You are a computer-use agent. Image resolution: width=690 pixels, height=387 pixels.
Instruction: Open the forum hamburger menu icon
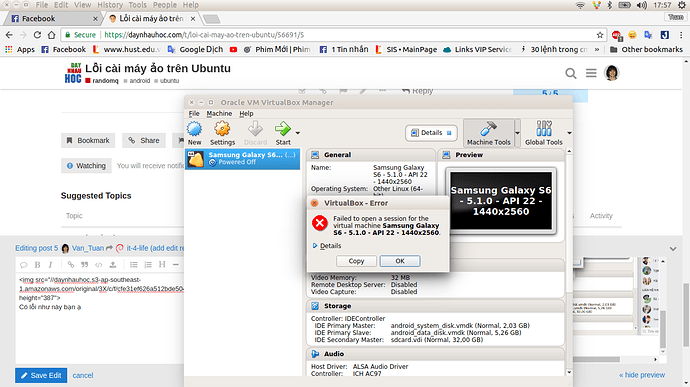click(x=591, y=73)
